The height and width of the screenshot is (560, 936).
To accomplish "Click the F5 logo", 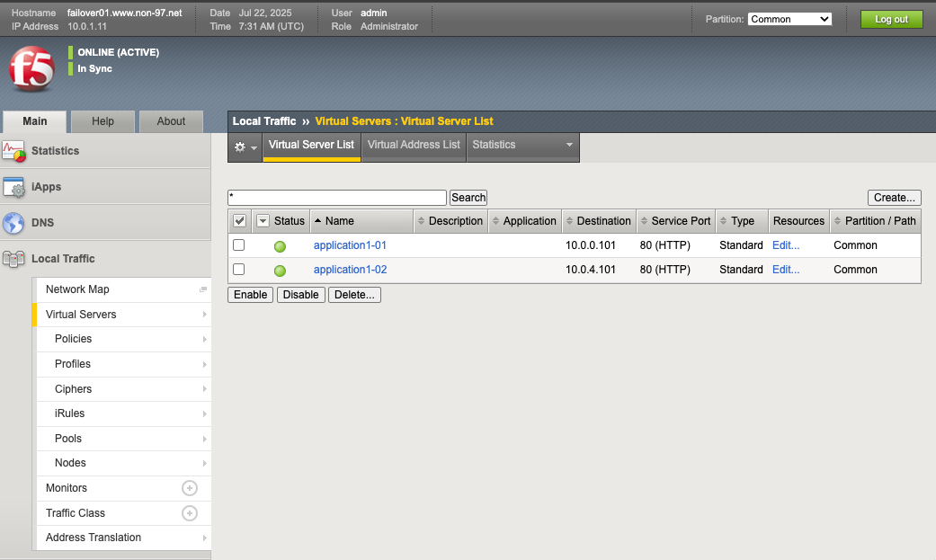I will 31,68.
